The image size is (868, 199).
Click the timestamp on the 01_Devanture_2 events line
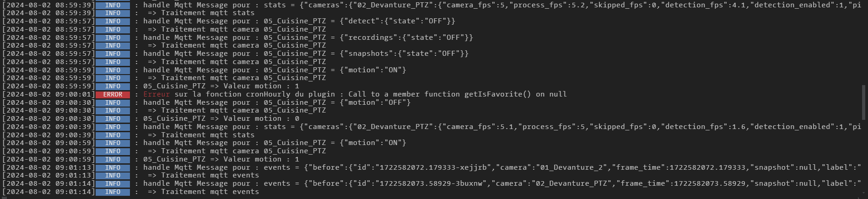[49, 168]
